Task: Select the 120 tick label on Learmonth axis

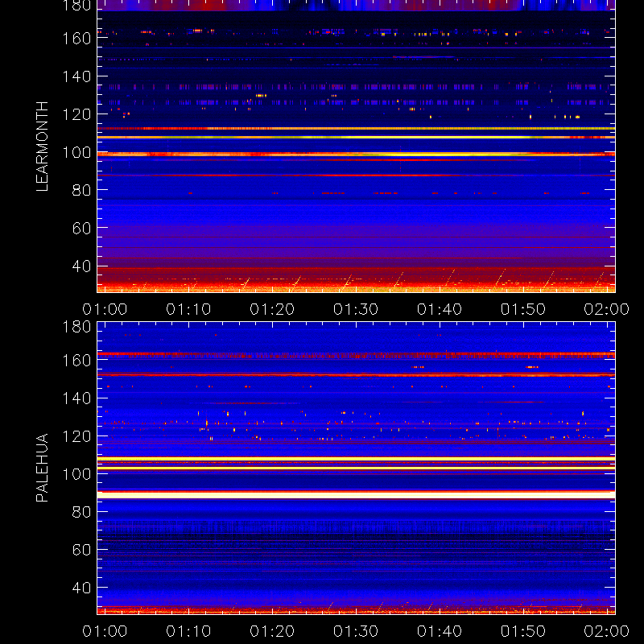Action: [76, 114]
